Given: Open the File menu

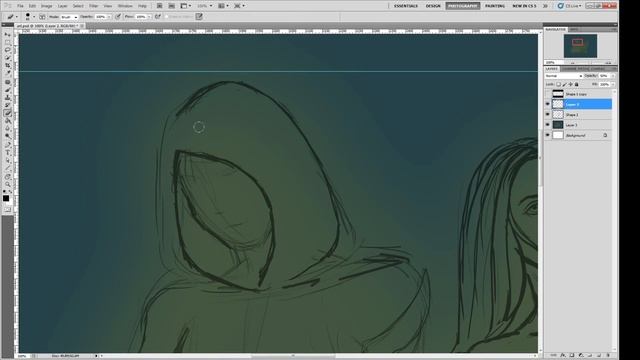Looking at the screenshot, I should pyautogui.click(x=20, y=6).
